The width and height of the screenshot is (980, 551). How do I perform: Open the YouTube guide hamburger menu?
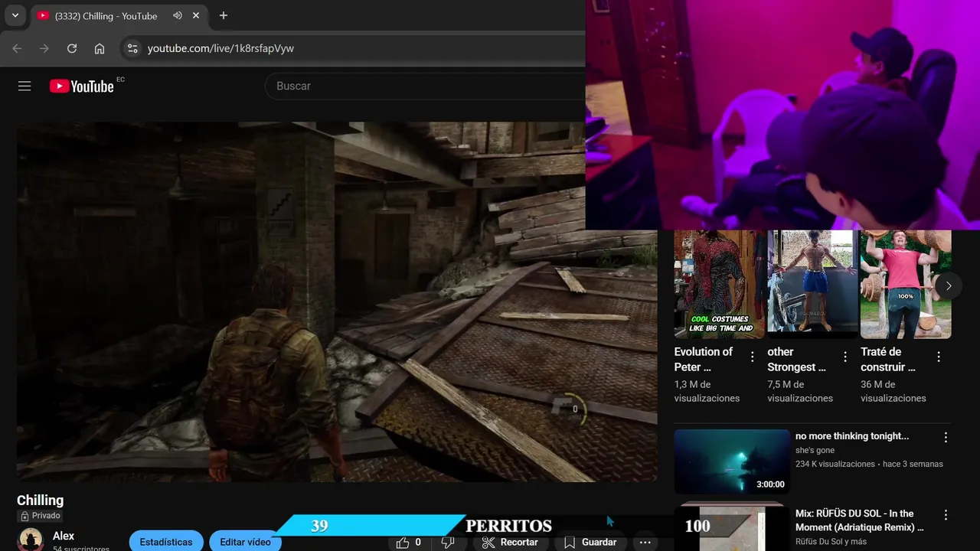pos(24,86)
